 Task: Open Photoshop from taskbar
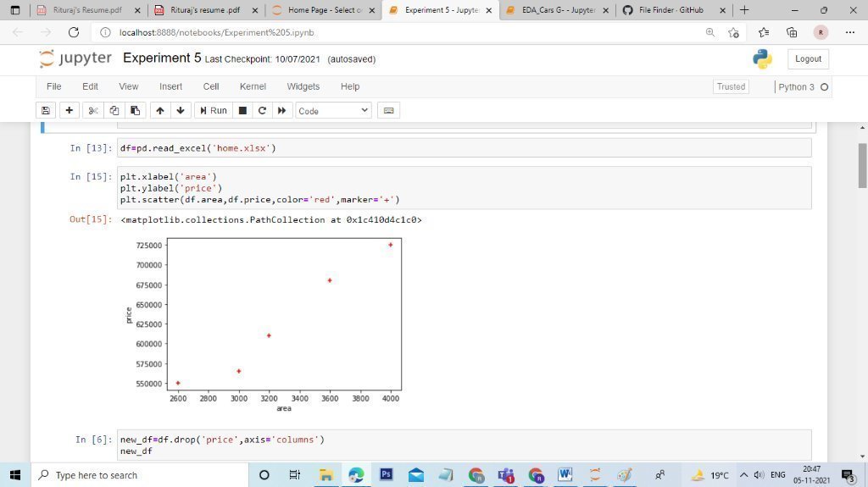coord(386,475)
